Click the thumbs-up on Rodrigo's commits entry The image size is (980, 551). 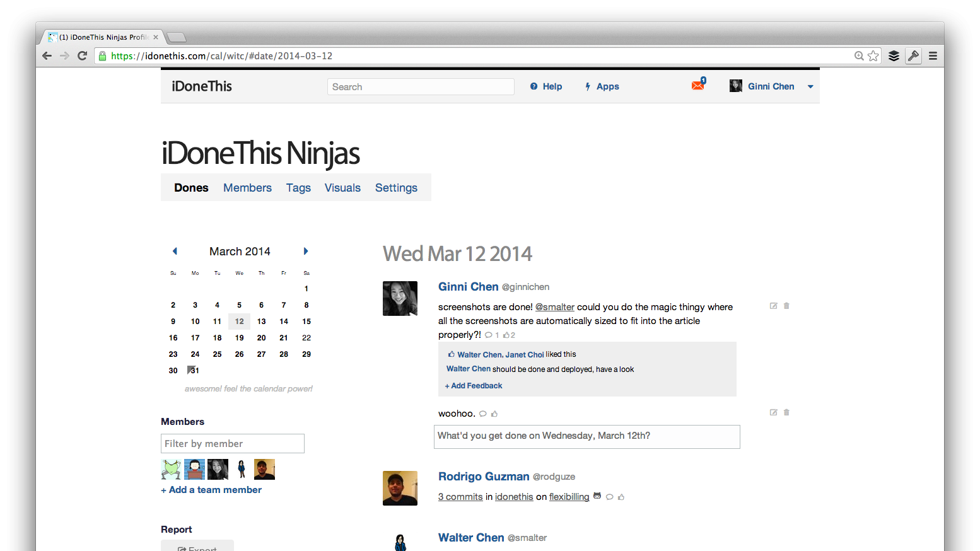[x=621, y=497]
